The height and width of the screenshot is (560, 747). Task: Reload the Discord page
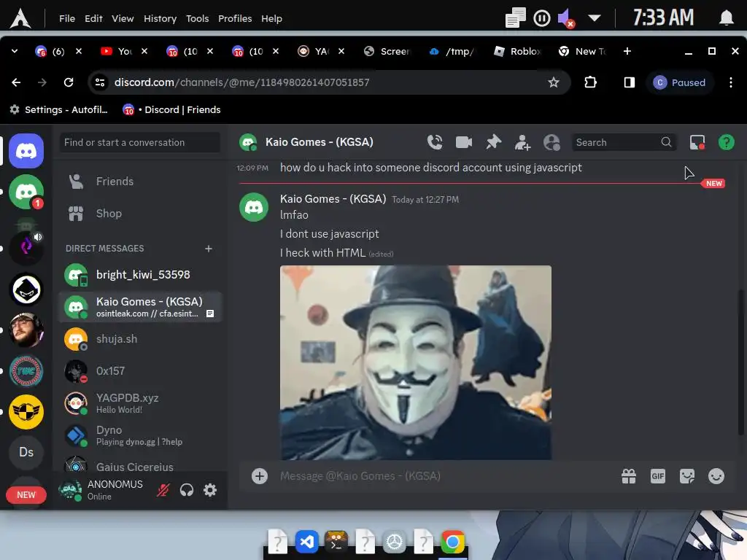tap(69, 82)
